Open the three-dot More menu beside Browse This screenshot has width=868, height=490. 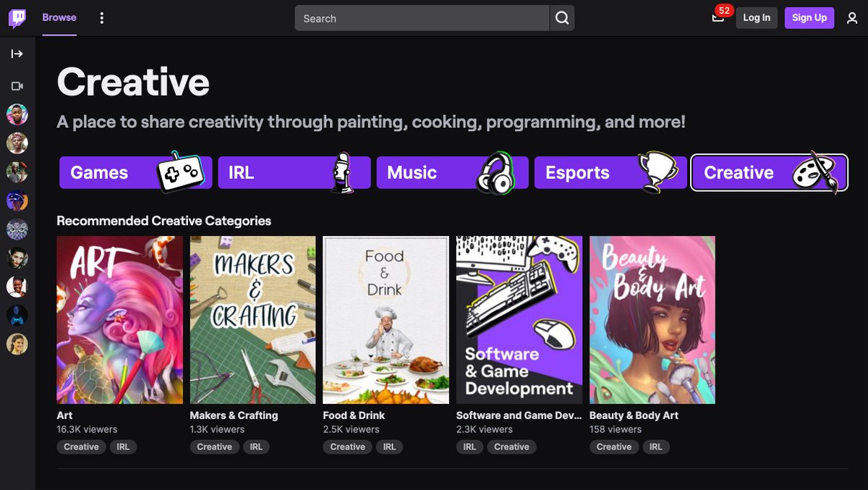pos(101,17)
